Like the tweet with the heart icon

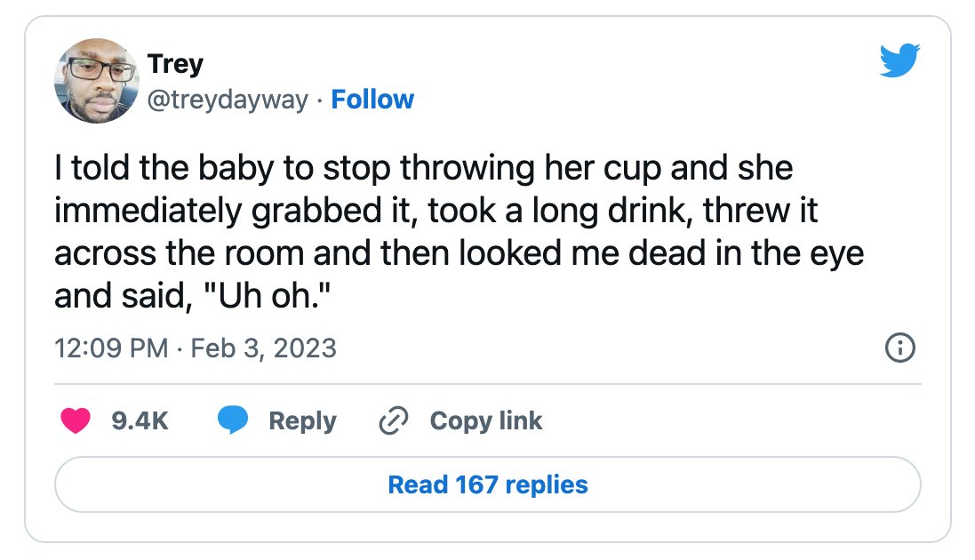coord(76,420)
